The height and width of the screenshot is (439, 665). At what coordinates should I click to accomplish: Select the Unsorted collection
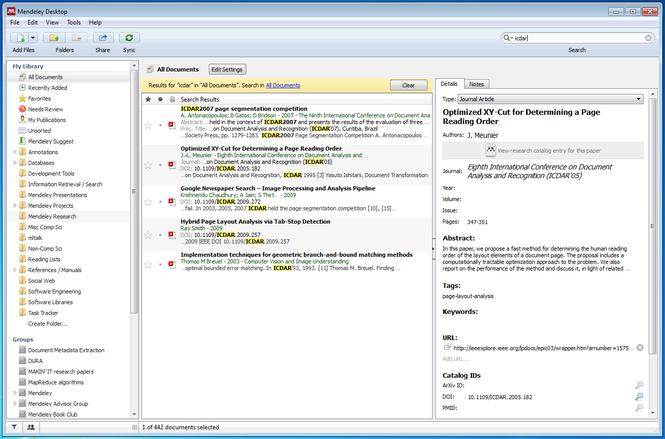point(39,131)
